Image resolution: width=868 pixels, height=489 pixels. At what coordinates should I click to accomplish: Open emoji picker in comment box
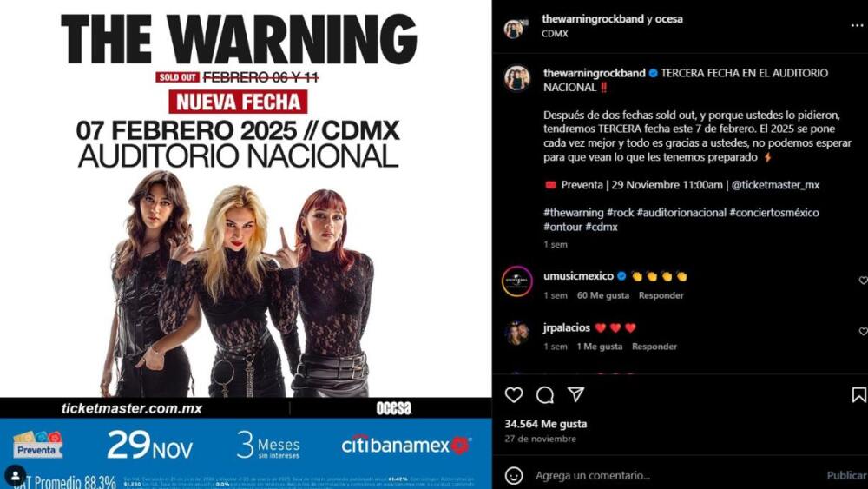click(x=514, y=475)
